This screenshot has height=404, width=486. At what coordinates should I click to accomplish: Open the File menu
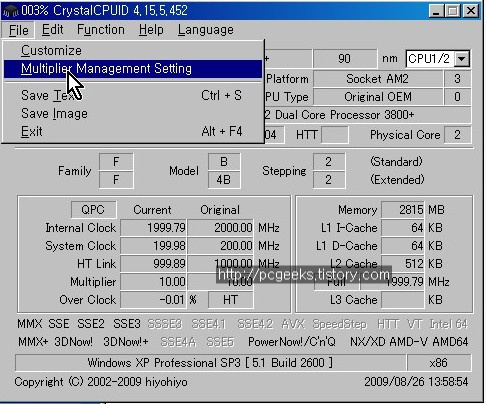[18, 30]
